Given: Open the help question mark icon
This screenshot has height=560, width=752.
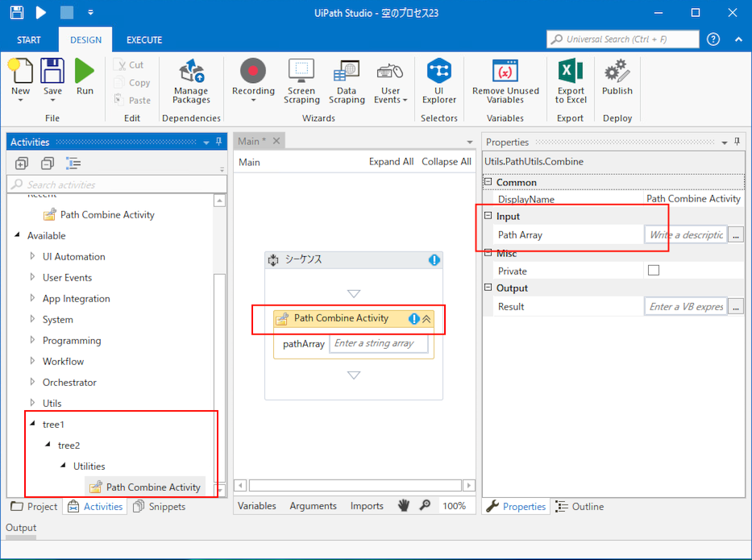Looking at the screenshot, I should [x=713, y=39].
